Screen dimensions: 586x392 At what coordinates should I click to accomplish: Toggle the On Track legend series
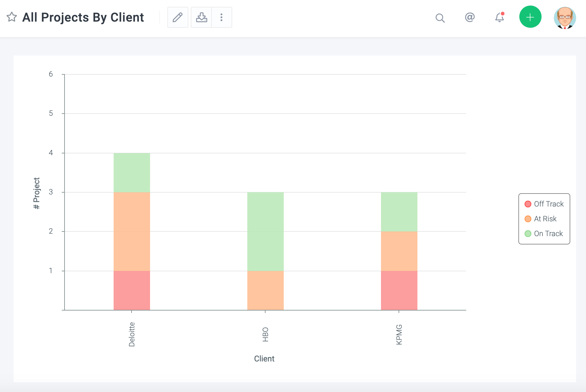point(544,234)
